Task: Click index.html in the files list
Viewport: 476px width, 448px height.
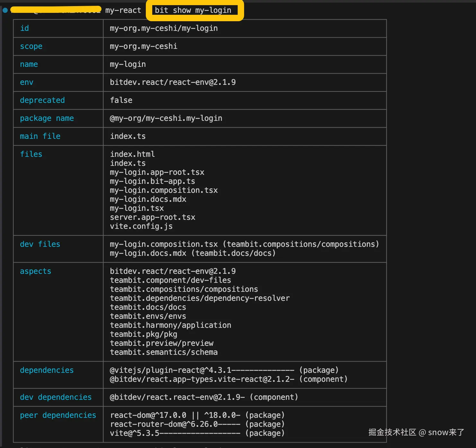Action: tap(132, 154)
